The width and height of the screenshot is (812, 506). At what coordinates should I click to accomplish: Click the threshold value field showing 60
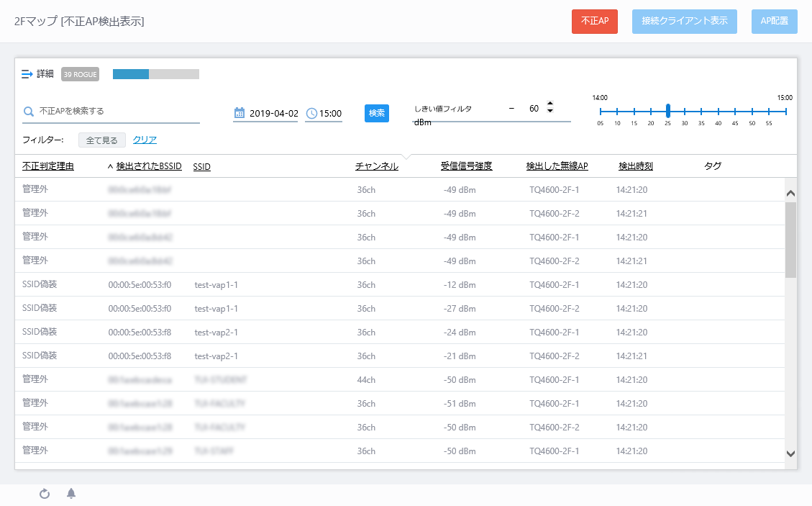[534, 109]
